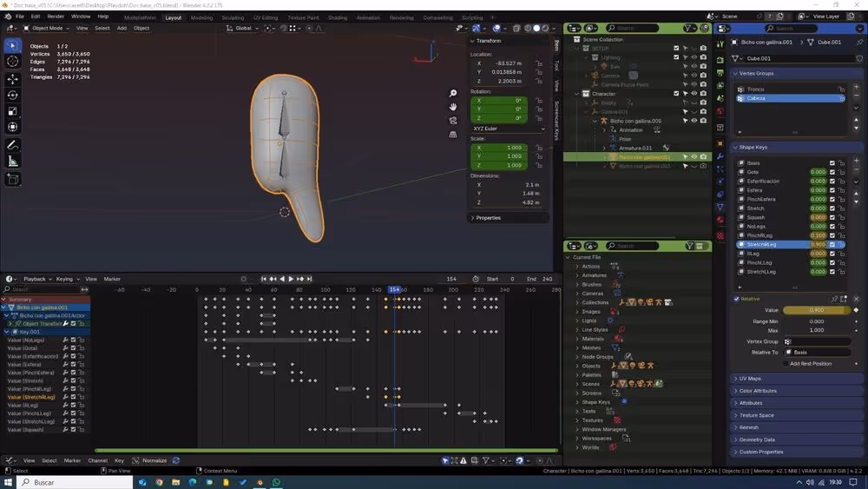Open the Global transform orientation dropdown
The height and width of the screenshot is (489, 868).
pyautogui.click(x=242, y=29)
